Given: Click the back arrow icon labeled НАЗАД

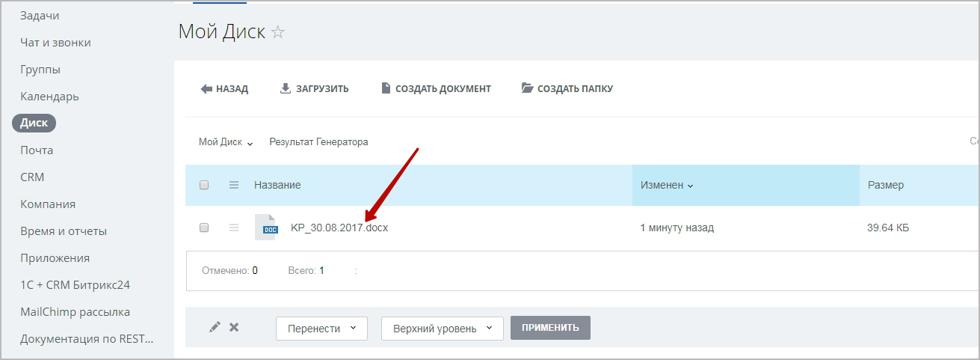Looking at the screenshot, I should coord(207,88).
